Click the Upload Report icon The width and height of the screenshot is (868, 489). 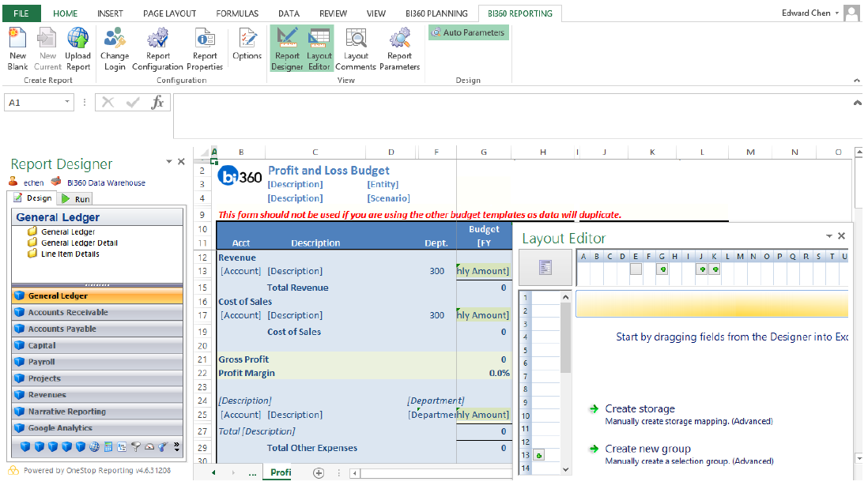point(77,49)
